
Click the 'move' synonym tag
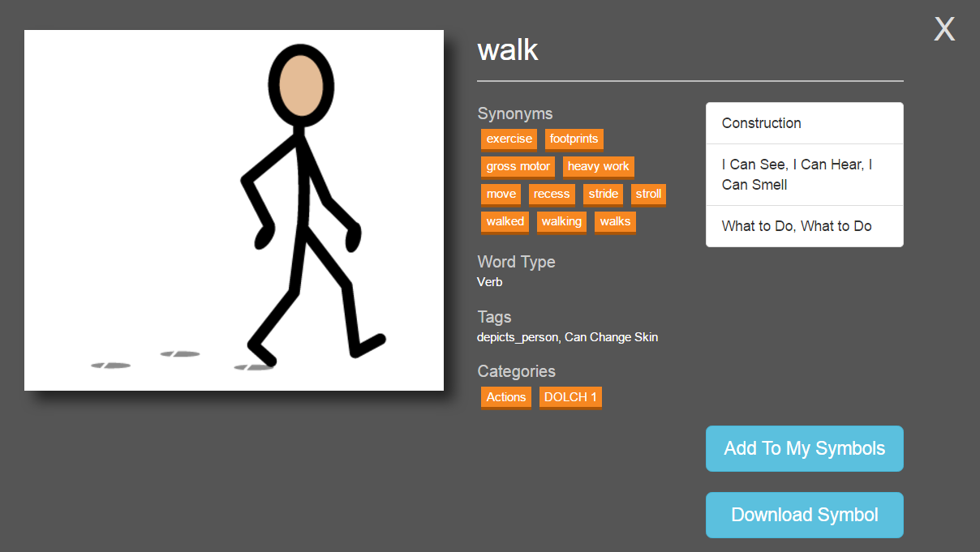click(501, 195)
